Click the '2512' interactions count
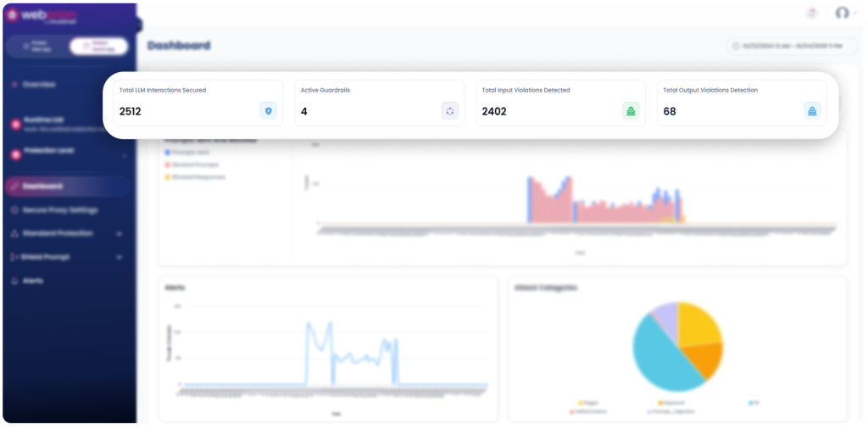Viewport: 868px width, 430px height. click(130, 111)
